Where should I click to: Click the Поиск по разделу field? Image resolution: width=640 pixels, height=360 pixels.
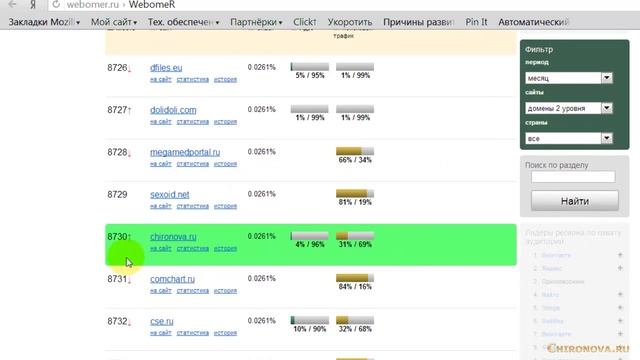pyautogui.click(x=573, y=177)
